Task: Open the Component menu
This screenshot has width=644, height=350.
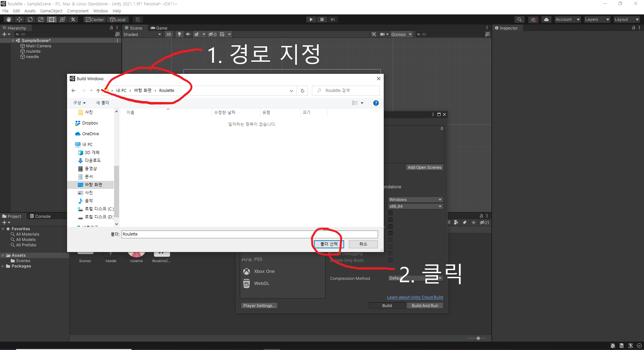Action: point(78,11)
